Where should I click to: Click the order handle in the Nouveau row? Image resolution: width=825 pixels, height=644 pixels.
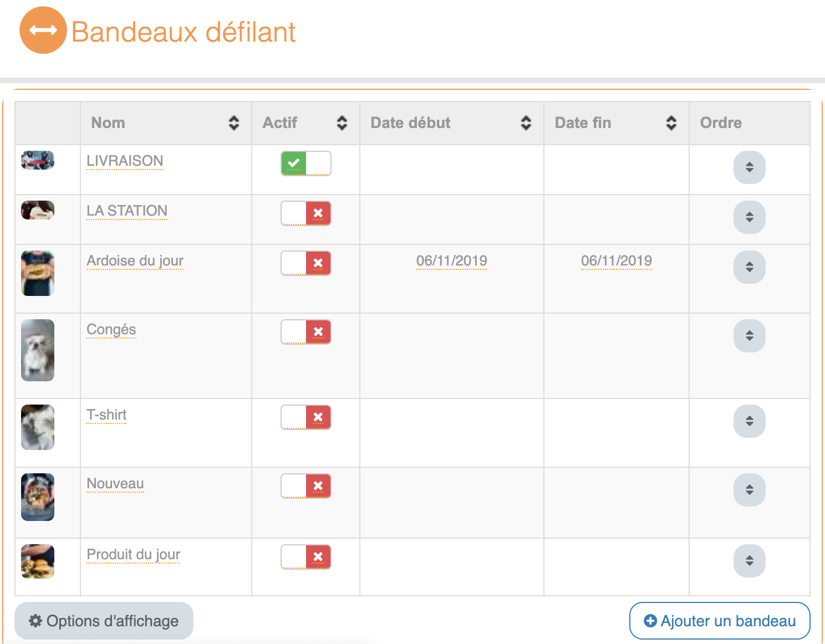749,490
